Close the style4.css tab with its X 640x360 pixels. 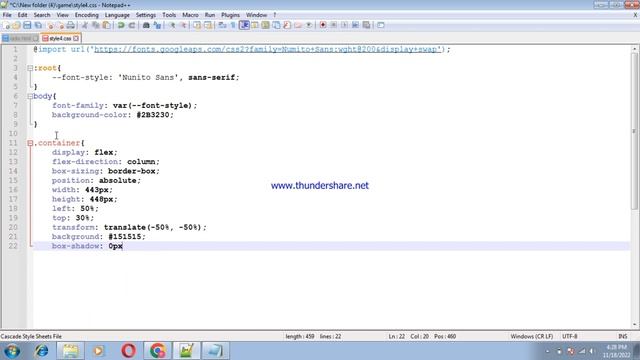point(76,38)
